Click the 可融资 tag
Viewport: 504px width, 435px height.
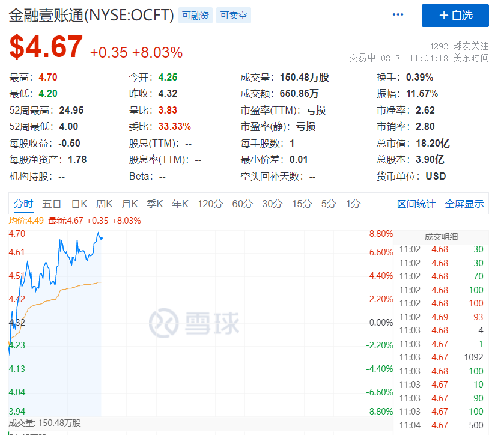196,16
